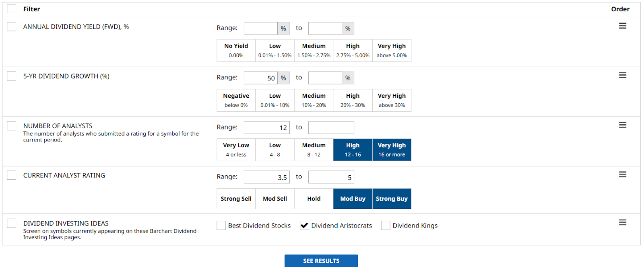Click the dividend growth minimum field showing 50

pos(261,78)
